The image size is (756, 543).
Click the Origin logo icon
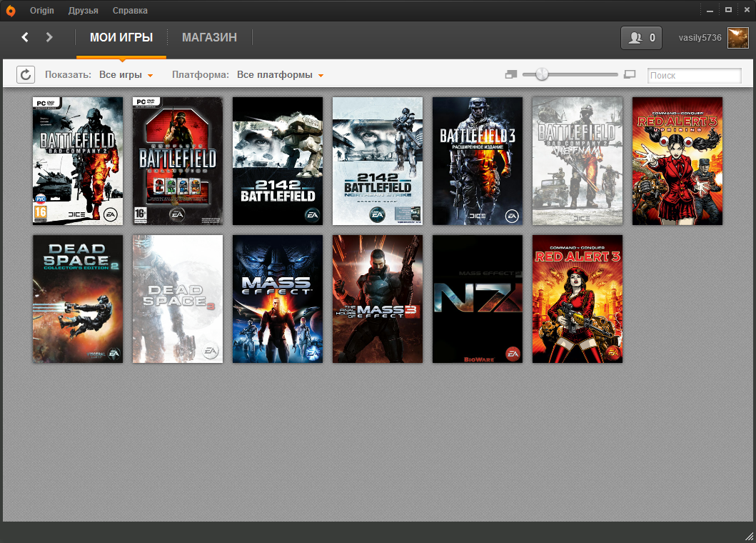[x=11, y=11]
